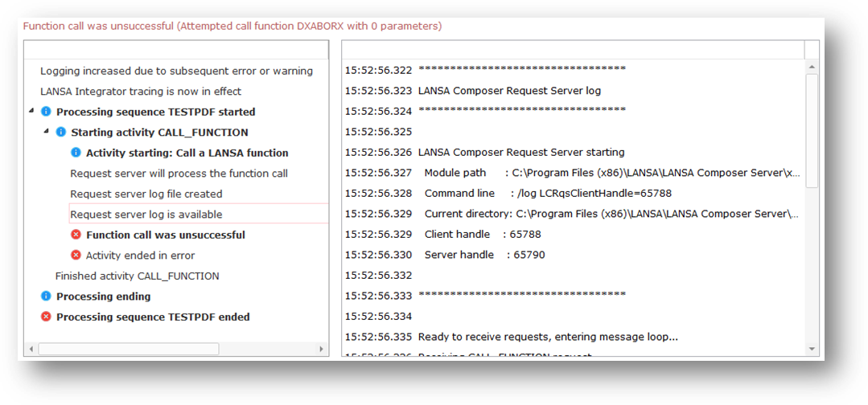Screen dimensions: 868x405
Task: Click left arrow of tree horizontal scrollbar
Action: (31, 349)
